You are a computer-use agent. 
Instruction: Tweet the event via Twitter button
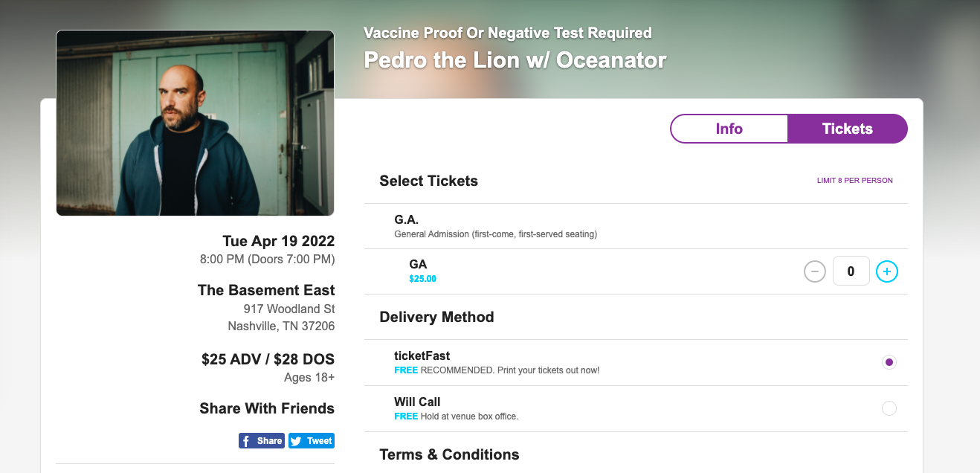pyautogui.click(x=312, y=441)
